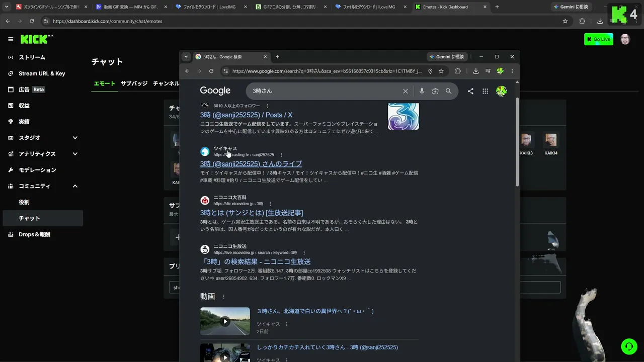Click the blue number 3 result thumbnail

(x=404, y=116)
